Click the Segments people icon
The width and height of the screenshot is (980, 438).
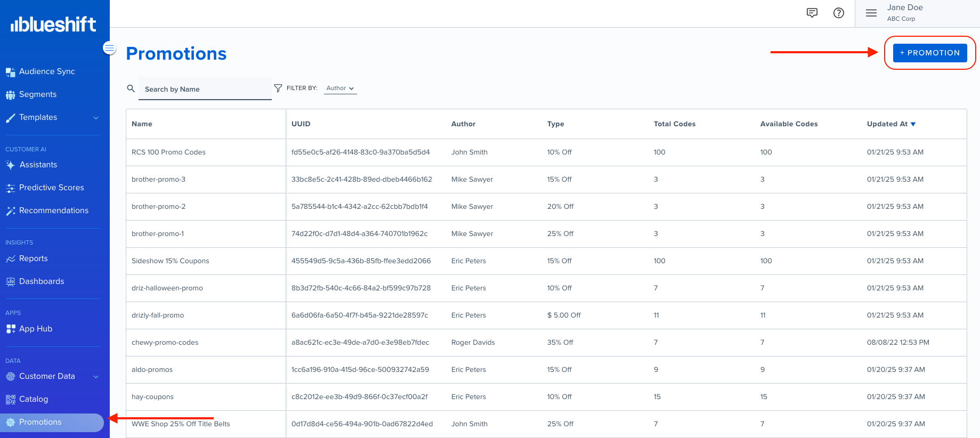(x=10, y=95)
